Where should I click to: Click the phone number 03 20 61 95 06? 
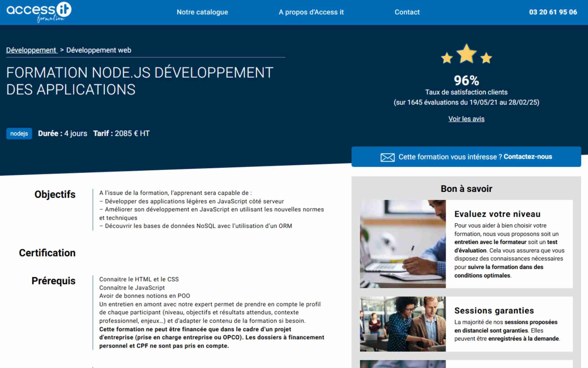(x=553, y=12)
